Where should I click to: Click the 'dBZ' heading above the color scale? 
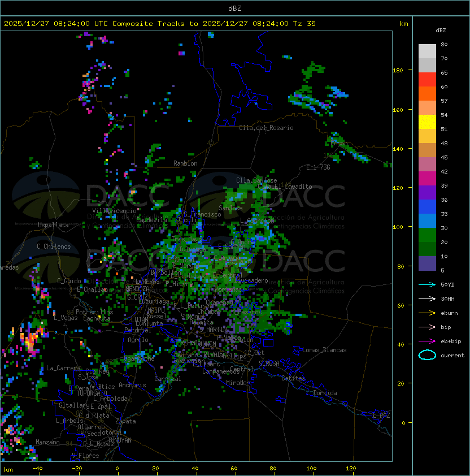point(441,31)
